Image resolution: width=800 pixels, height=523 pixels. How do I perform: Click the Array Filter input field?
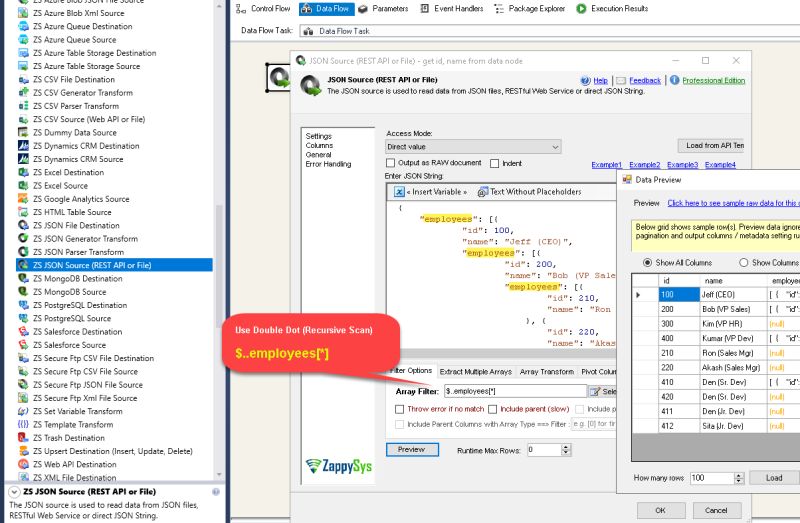(x=515, y=391)
